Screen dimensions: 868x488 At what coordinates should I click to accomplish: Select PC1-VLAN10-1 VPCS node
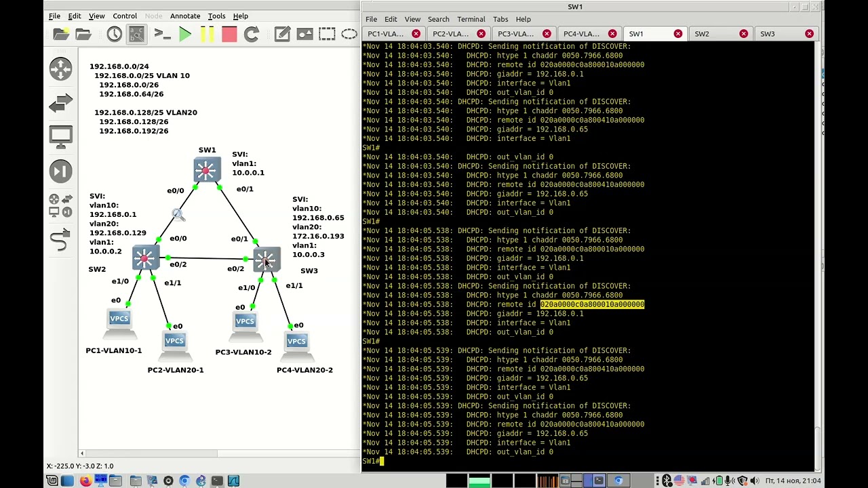click(119, 323)
